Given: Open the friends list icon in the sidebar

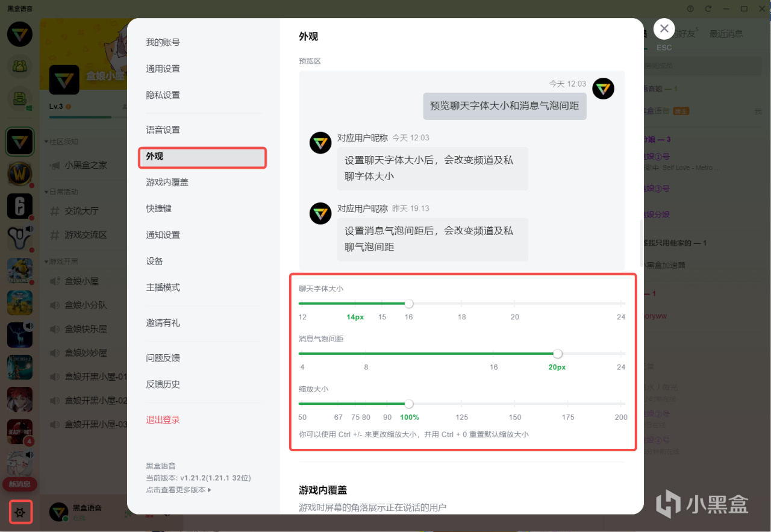Looking at the screenshot, I should pyautogui.click(x=20, y=66).
